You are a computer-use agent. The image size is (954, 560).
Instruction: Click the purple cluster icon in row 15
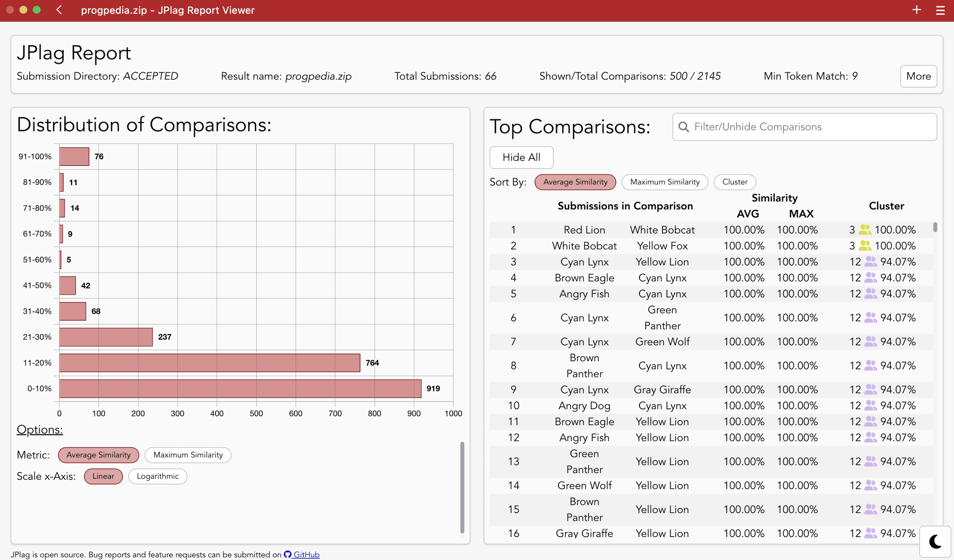[870, 509]
